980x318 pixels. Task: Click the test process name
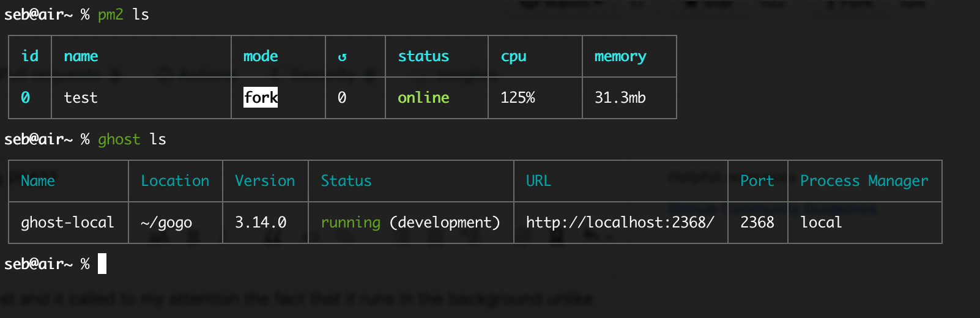[x=81, y=98]
